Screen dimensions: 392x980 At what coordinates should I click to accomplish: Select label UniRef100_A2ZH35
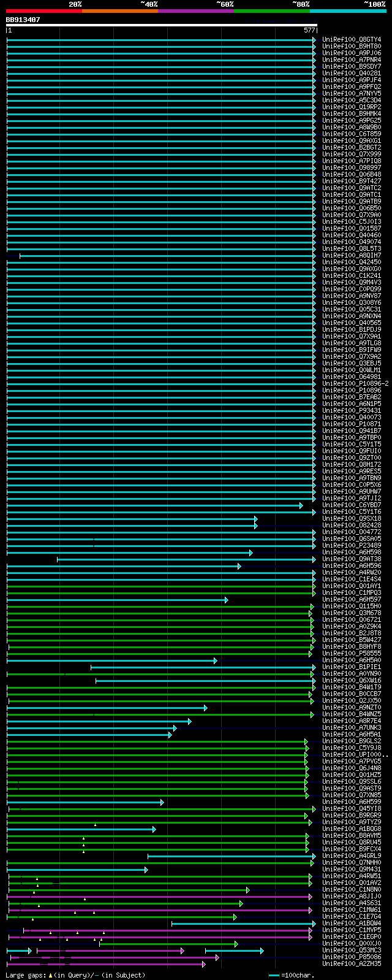tap(352, 963)
